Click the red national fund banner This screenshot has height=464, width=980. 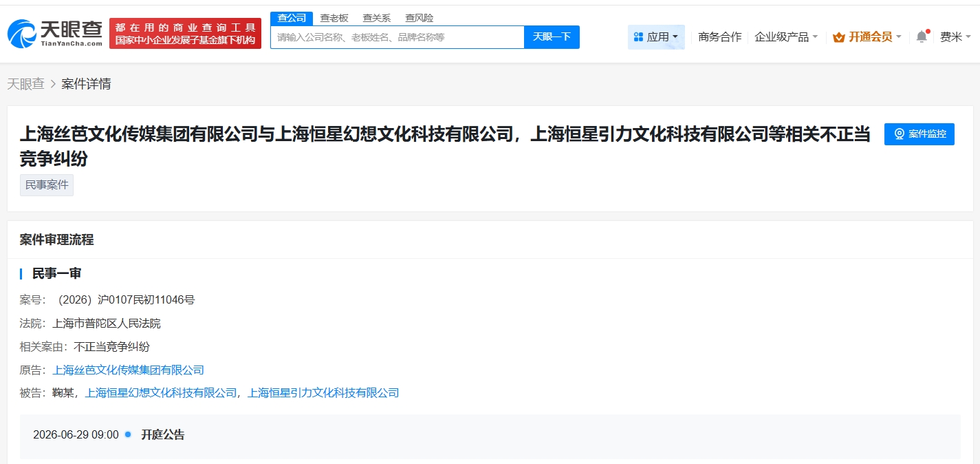pos(185,33)
